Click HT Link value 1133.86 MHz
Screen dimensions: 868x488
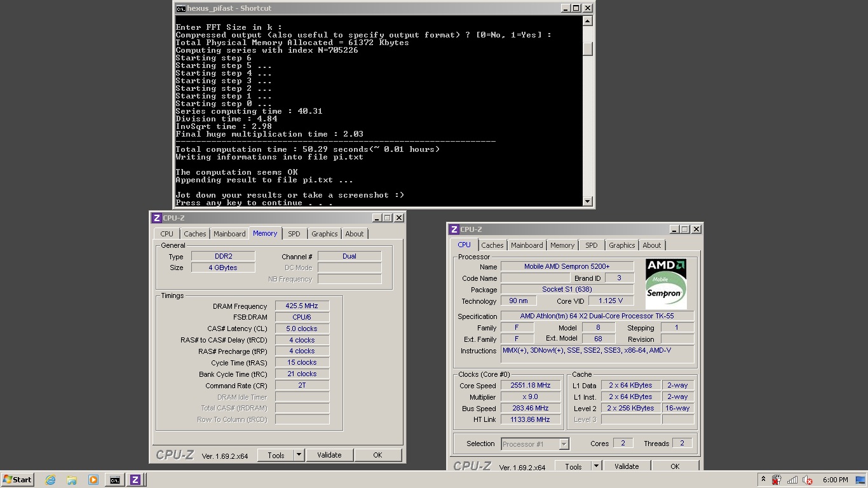click(531, 419)
